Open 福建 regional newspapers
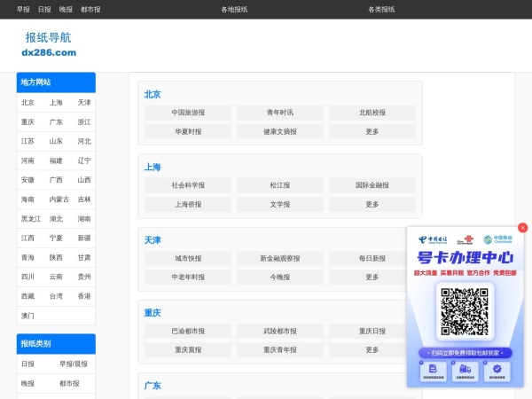 tap(56, 160)
